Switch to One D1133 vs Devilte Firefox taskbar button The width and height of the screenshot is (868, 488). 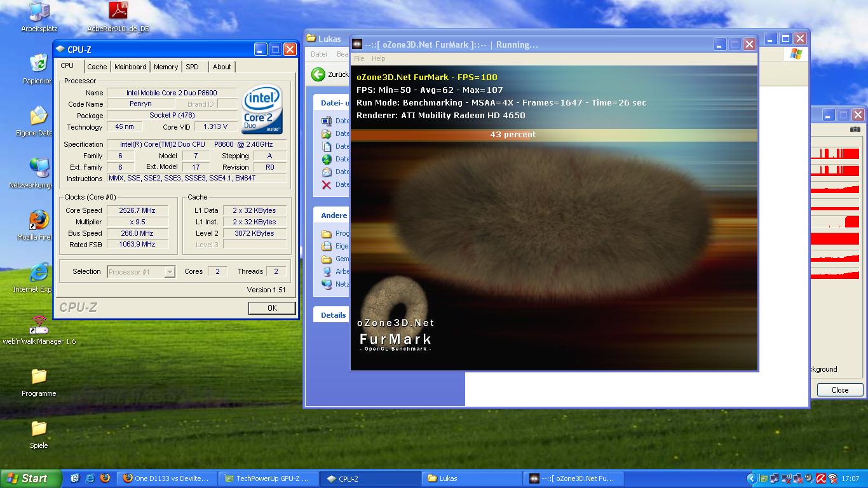166,478
